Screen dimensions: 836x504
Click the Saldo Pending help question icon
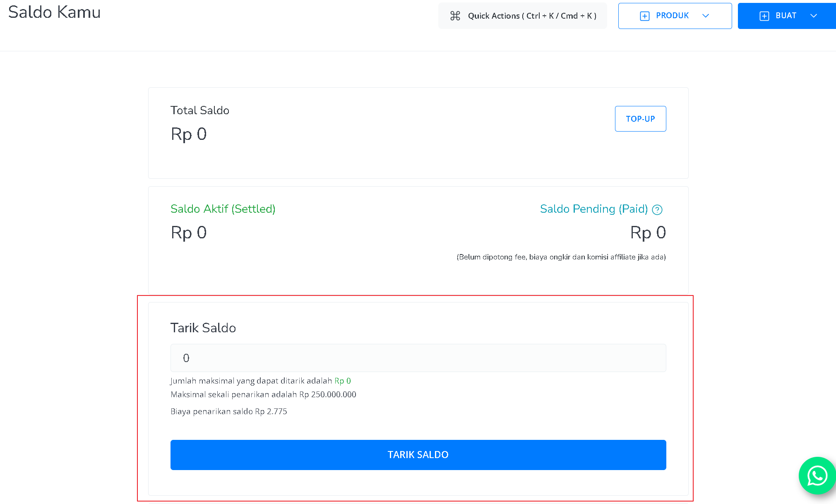pyautogui.click(x=657, y=210)
